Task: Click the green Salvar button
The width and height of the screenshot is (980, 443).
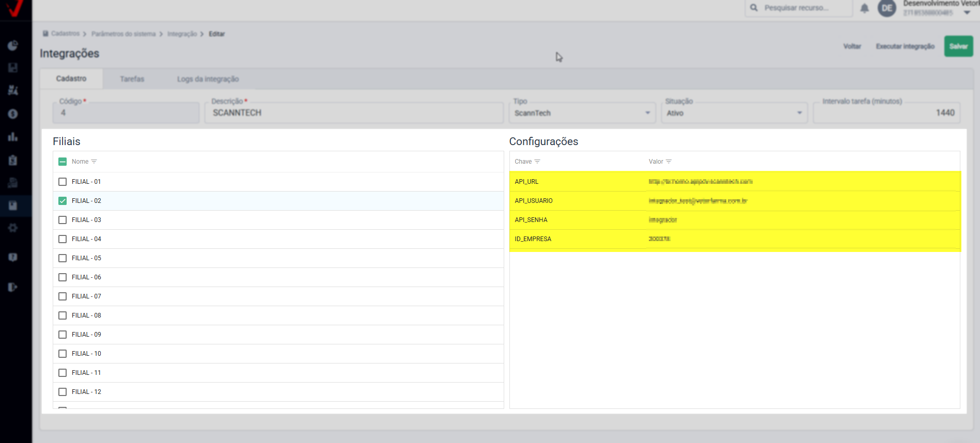Action: (x=958, y=46)
